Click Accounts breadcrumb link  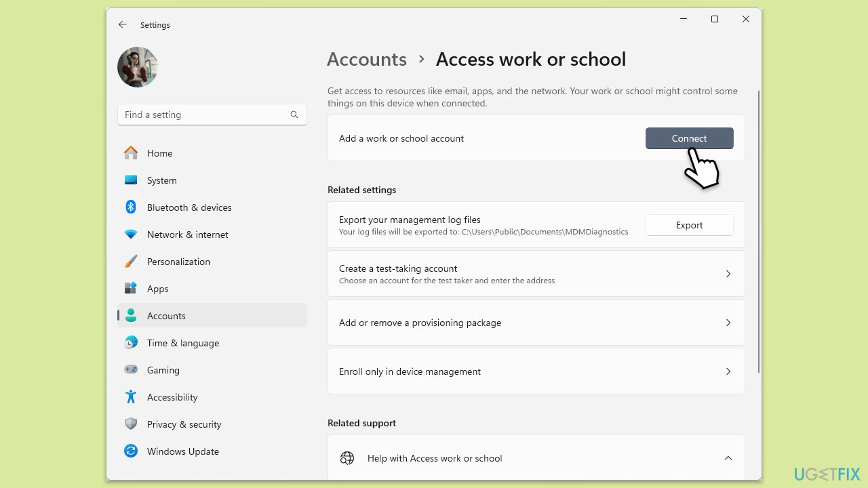coord(367,59)
